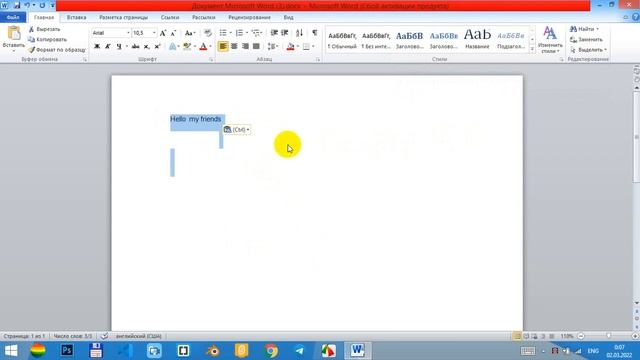Viewport: 640px width, 360px height.
Task: Increase font size with the grow font icon
Action: click(163, 33)
